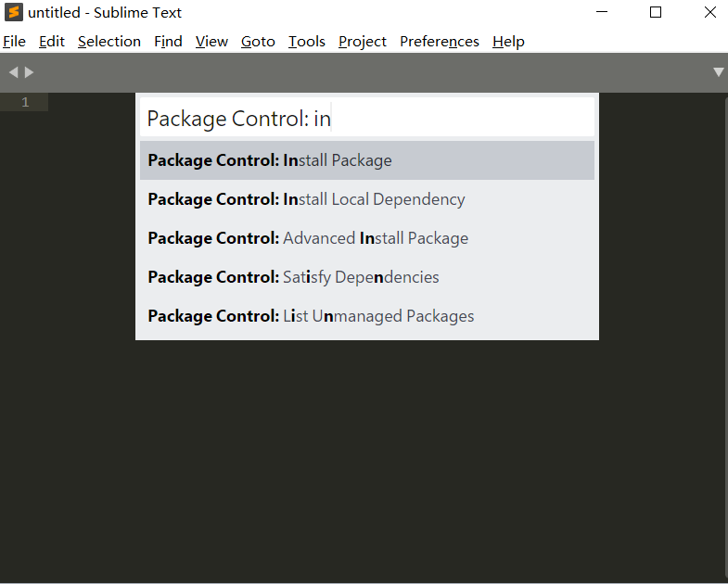Select Package Control: Install Package
The width and height of the screenshot is (728, 584).
click(367, 160)
